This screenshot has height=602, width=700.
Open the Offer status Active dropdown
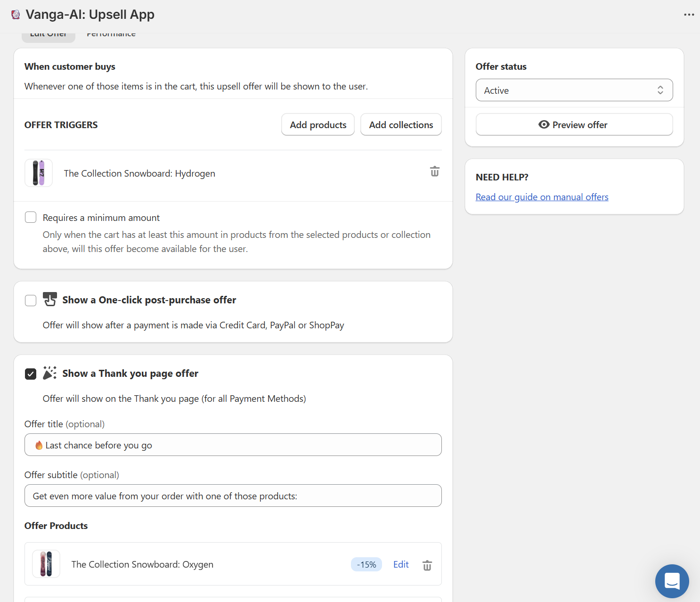coord(574,90)
